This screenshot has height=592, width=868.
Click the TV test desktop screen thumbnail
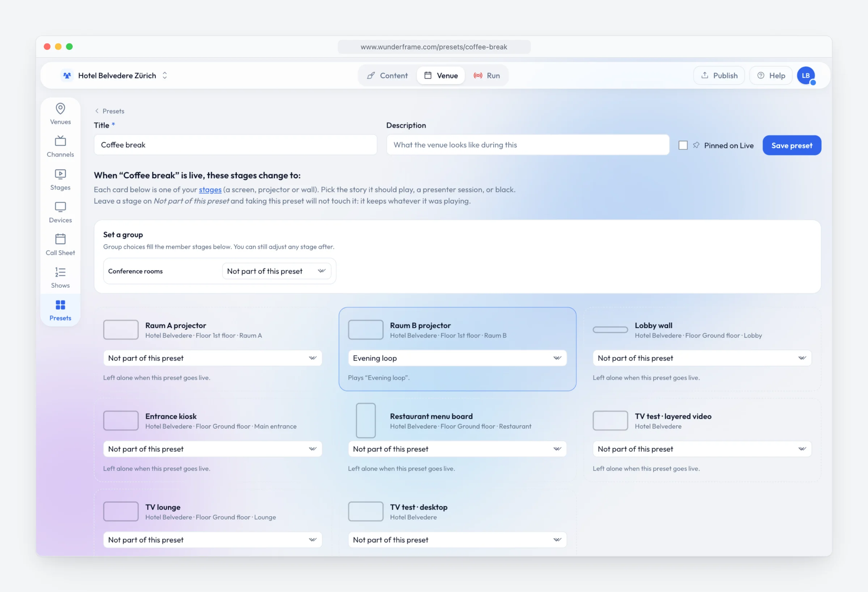pyautogui.click(x=365, y=511)
